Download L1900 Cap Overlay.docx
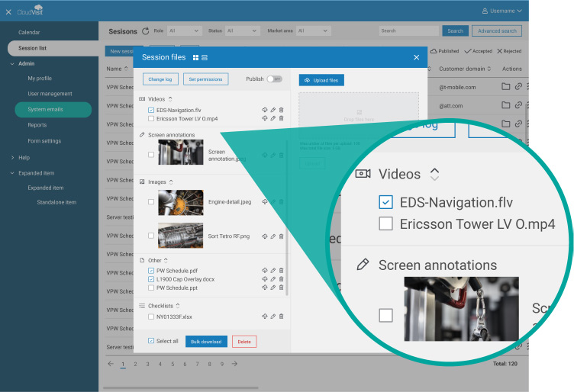 point(265,278)
